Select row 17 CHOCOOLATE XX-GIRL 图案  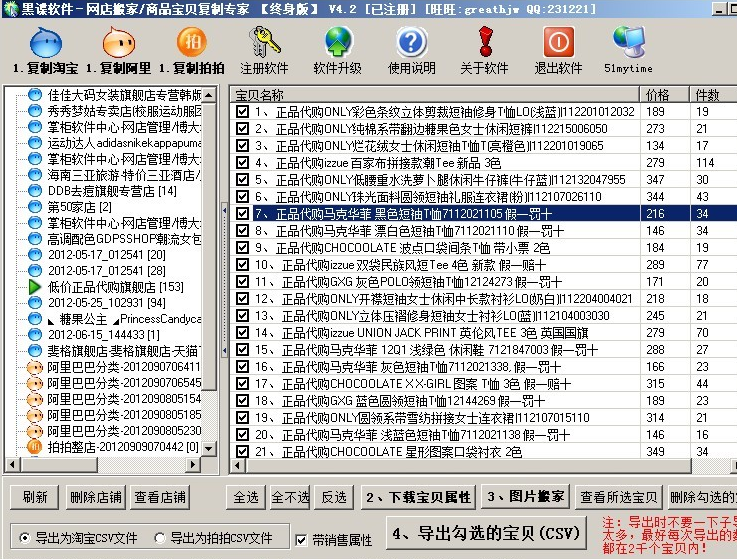point(484,384)
